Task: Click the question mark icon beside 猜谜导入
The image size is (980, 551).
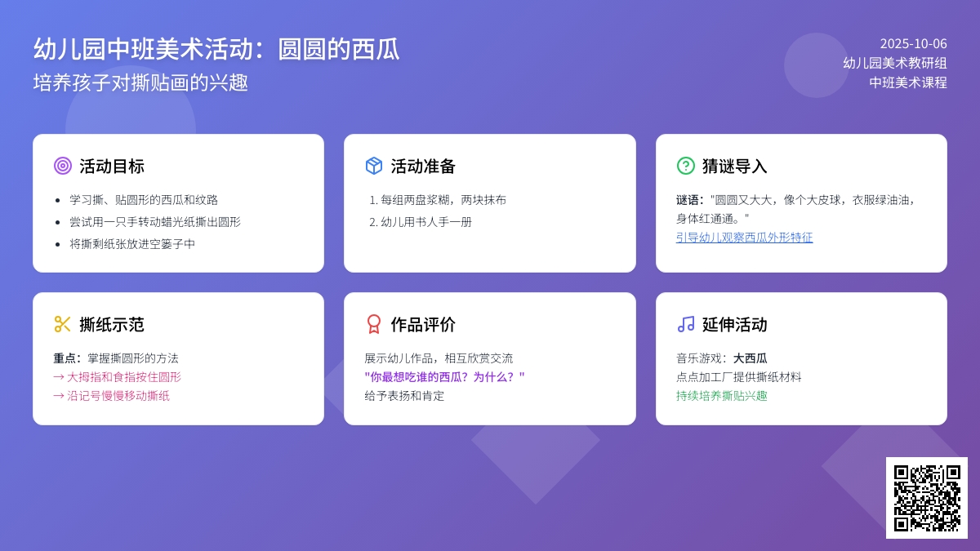Action: (686, 166)
